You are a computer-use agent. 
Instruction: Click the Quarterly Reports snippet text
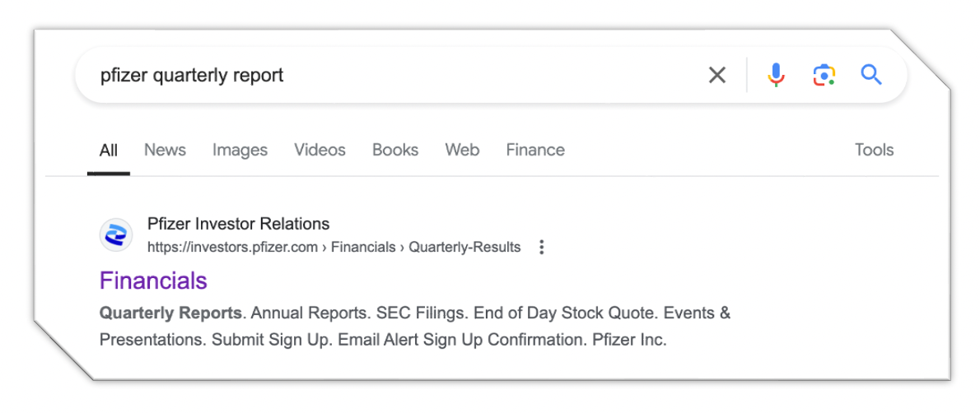pyautogui.click(x=170, y=313)
